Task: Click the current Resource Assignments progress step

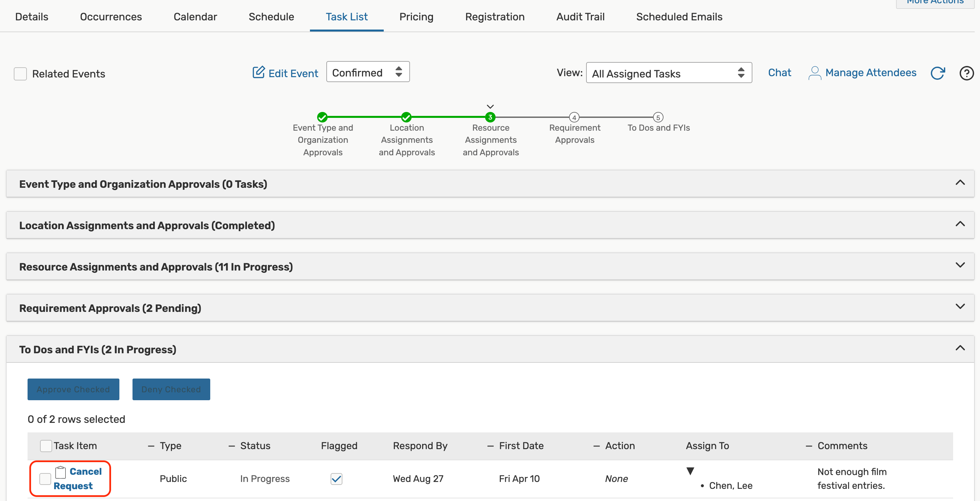Action: pos(490,117)
